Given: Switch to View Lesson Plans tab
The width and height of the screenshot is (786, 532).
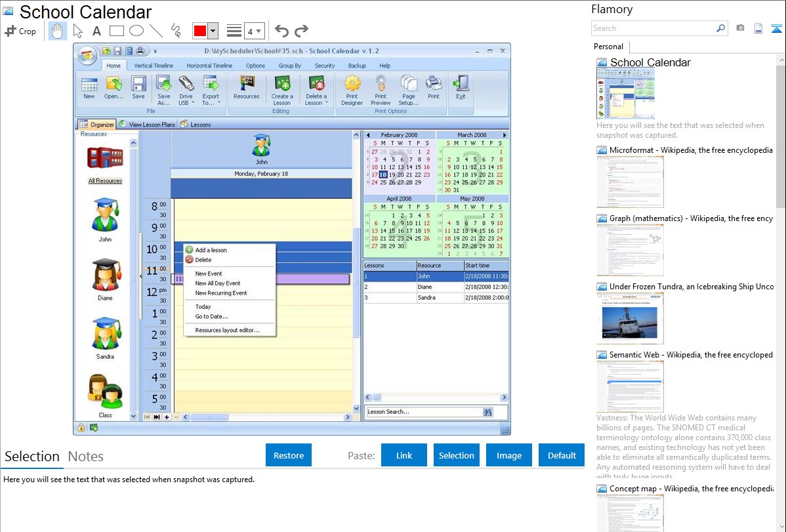Looking at the screenshot, I should (x=148, y=125).
